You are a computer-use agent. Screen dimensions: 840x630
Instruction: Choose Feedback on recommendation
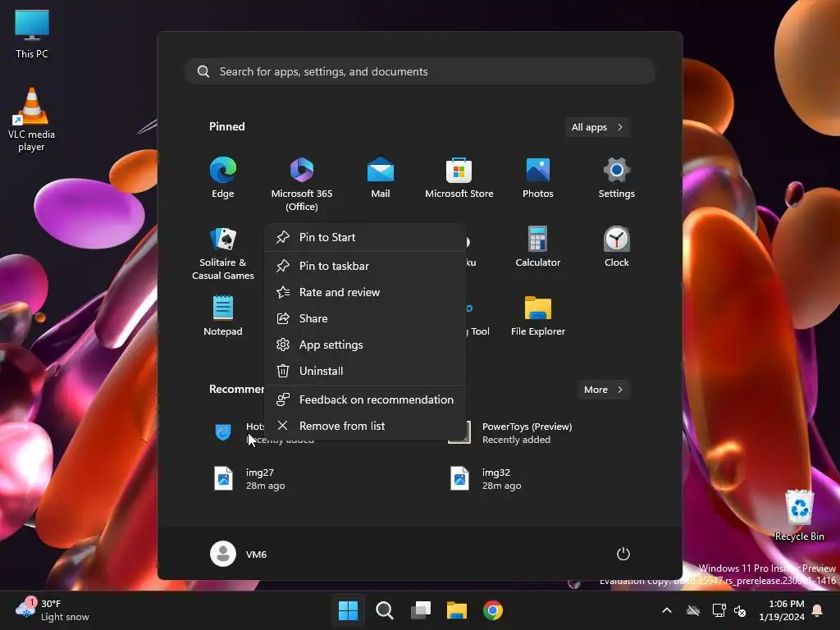(365, 399)
